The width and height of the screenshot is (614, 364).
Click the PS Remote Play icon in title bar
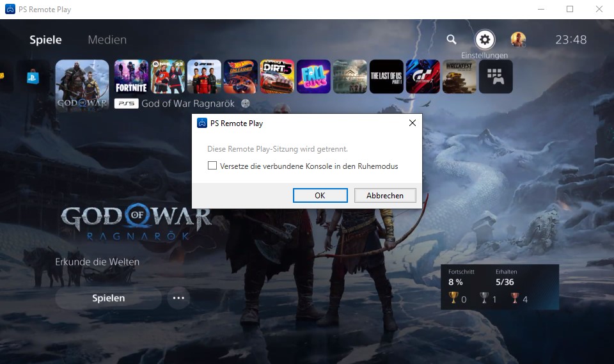click(10, 9)
